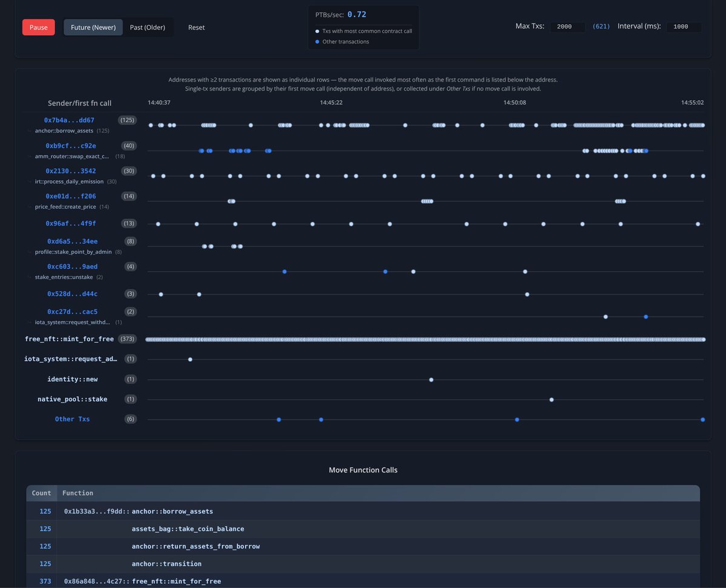
Task: Click the "Other Txs" row label
Action: coord(72,419)
